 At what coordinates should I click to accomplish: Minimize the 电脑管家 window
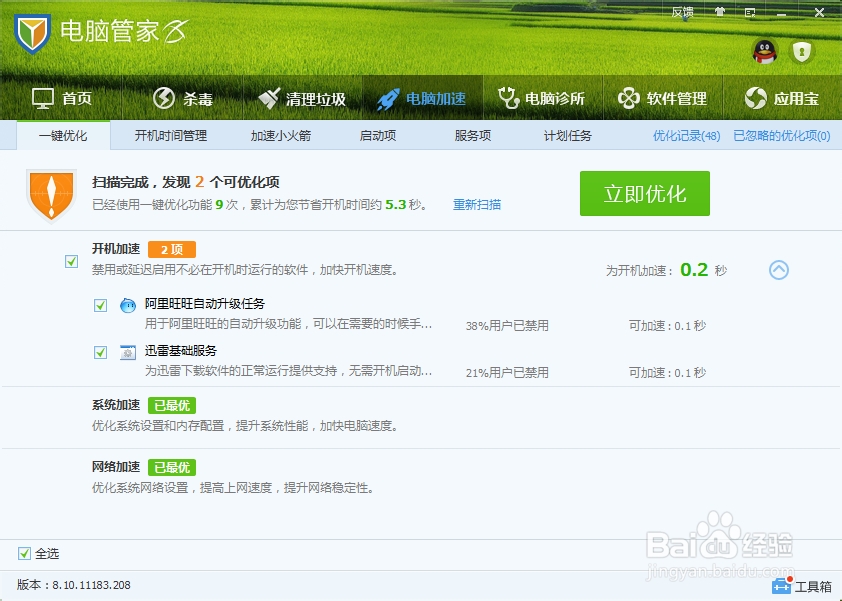781,12
